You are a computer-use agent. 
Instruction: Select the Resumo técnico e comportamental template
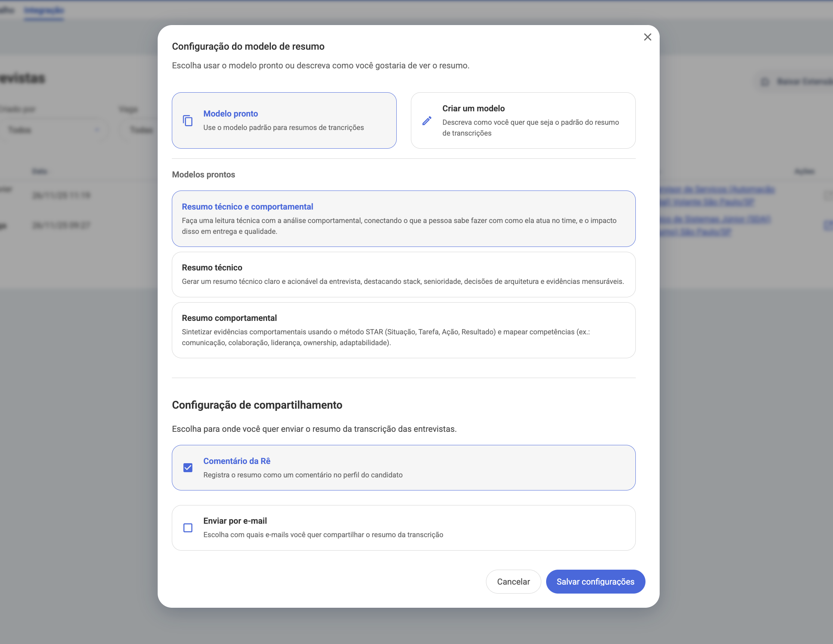point(403,219)
